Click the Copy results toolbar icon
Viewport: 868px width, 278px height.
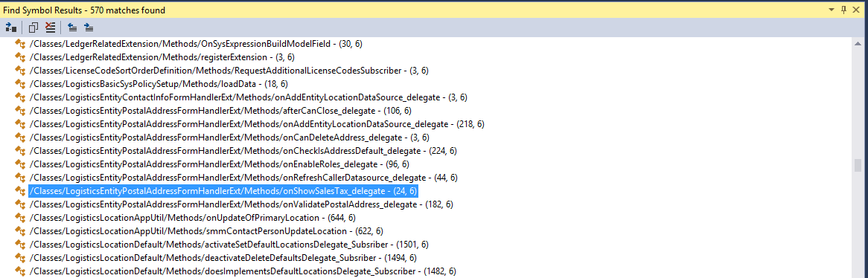click(x=33, y=27)
